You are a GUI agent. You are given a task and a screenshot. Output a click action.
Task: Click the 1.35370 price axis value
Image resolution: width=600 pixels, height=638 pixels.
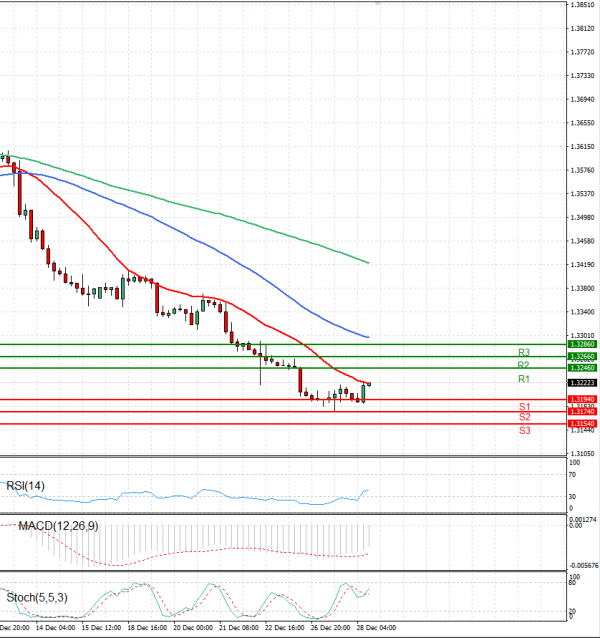click(x=583, y=194)
